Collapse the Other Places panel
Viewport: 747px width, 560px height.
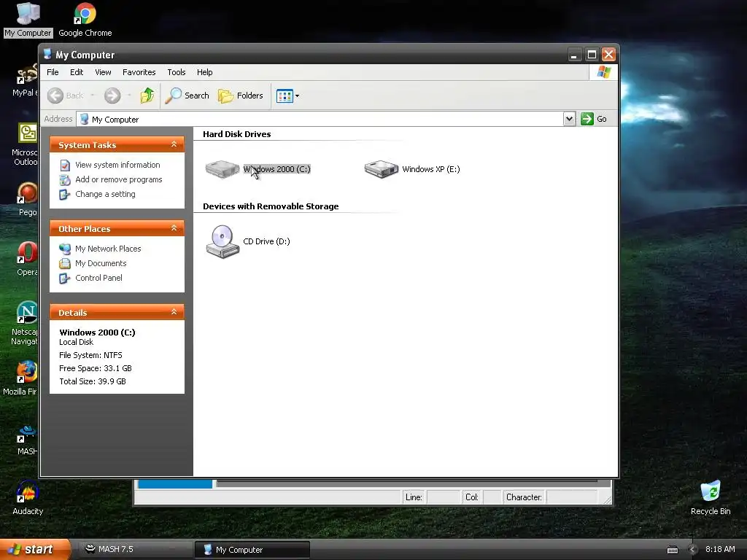tap(174, 228)
